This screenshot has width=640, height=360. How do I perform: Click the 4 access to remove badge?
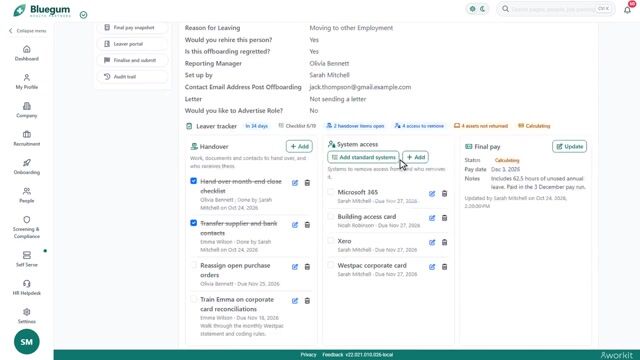419,126
